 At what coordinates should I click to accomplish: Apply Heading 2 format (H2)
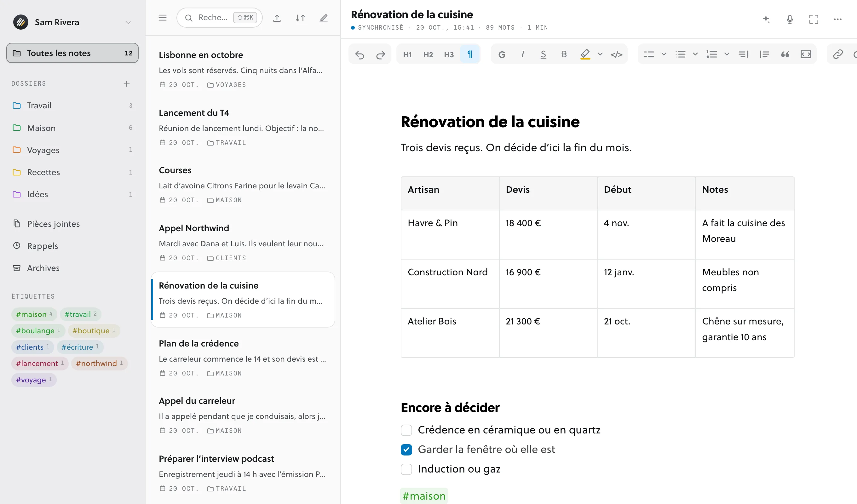click(x=428, y=54)
